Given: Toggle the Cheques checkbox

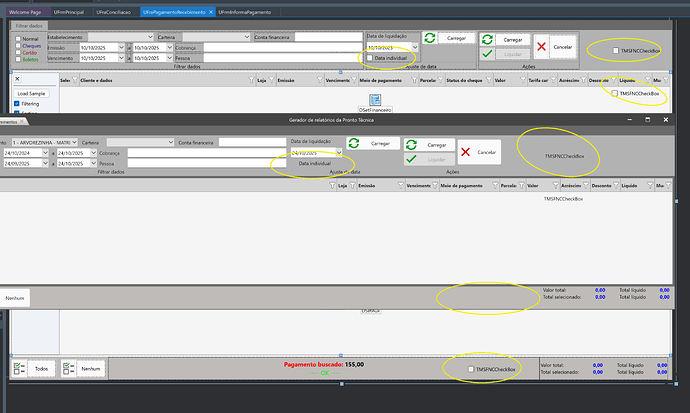Looking at the screenshot, I should (18, 45).
